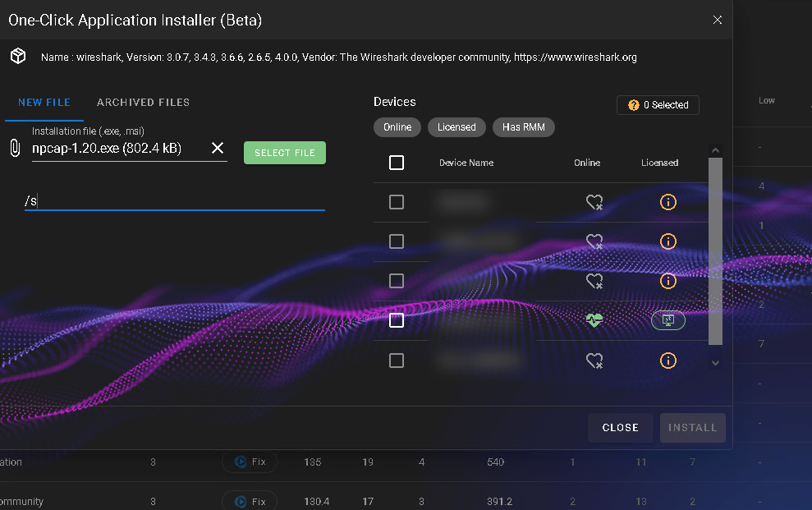This screenshot has width=812, height=510.
Task: Click the install arguments field containing /s
Action: (174, 200)
